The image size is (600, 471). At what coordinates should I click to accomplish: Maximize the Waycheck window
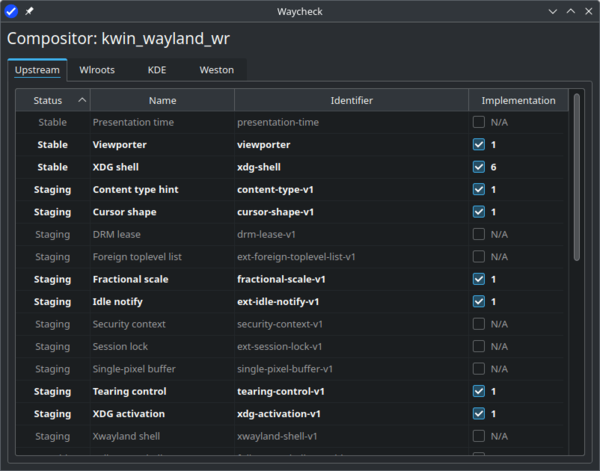pyautogui.click(x=570, y=11)
